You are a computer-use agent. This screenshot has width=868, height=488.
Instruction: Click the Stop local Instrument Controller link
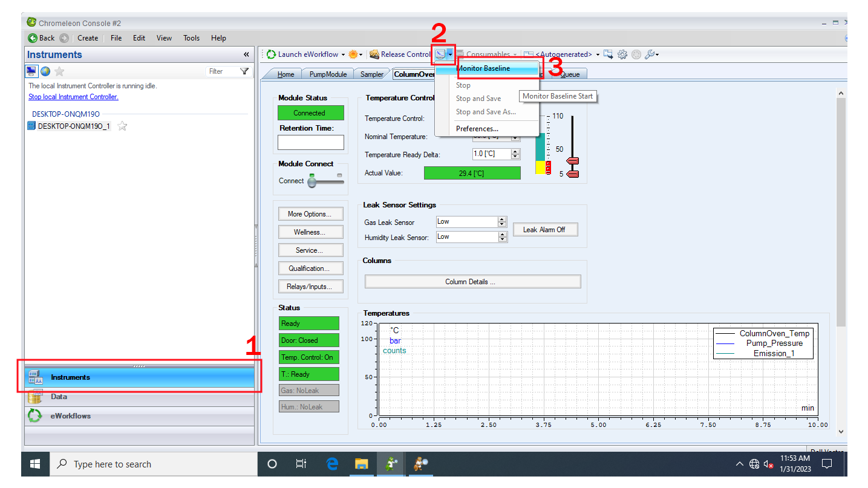pos(73,97)
